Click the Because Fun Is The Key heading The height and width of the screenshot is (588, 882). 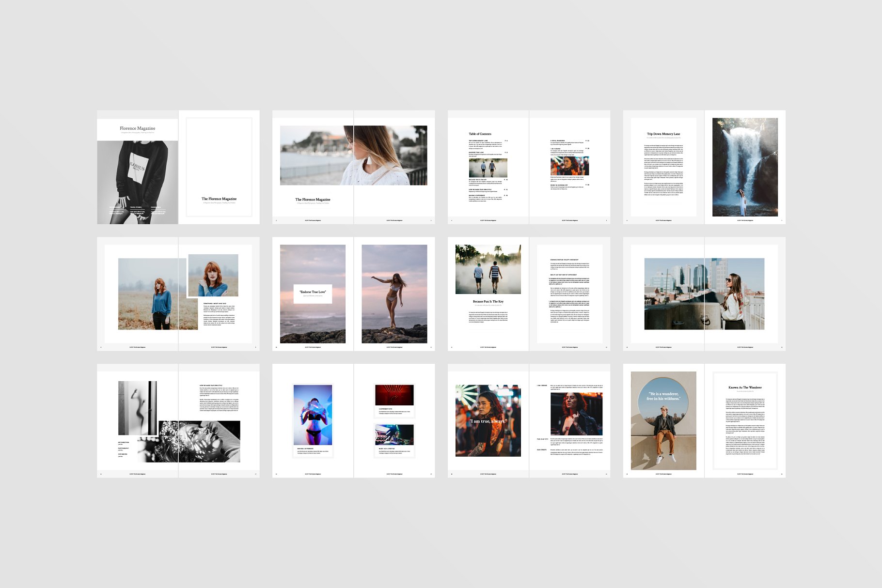pos(488,301)
